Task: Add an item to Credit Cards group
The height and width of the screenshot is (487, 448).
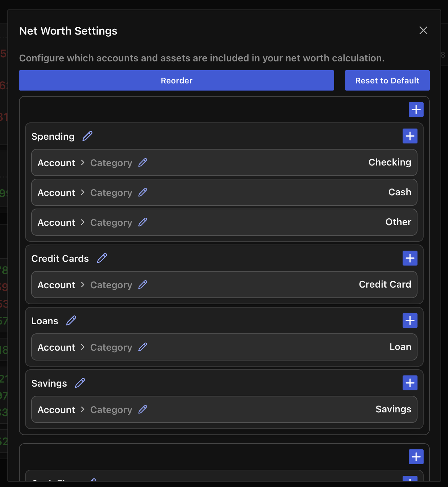Action: 410,258
